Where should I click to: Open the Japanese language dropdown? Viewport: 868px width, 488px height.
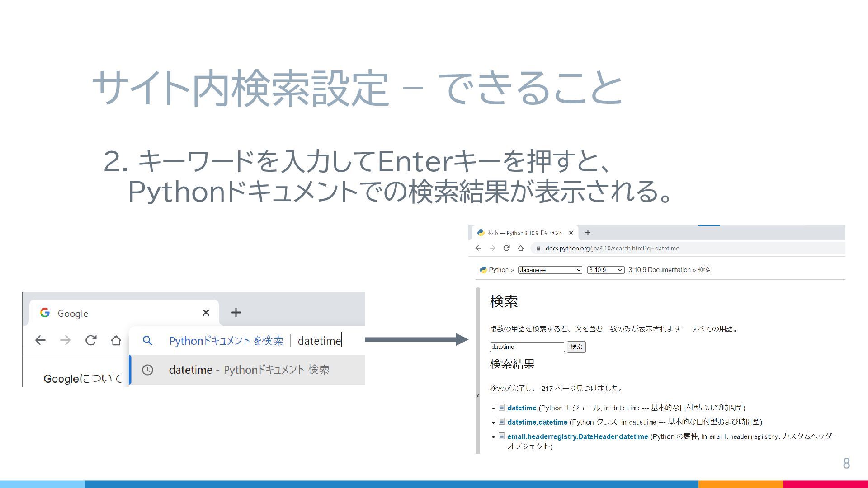click(550, 270)
